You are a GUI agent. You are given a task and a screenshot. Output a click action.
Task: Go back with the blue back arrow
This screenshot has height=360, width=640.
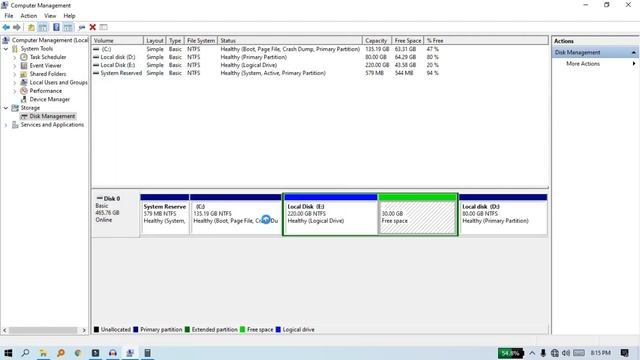click(6, 27)
